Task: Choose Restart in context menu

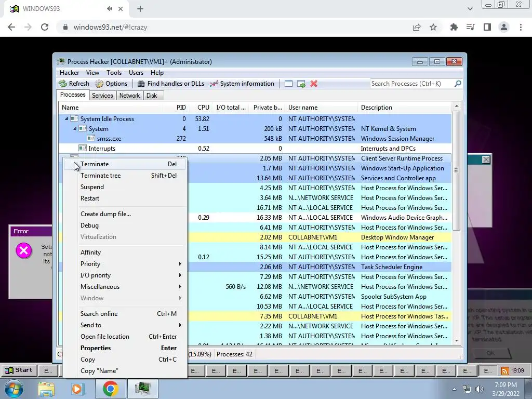Action: [125, 198]
